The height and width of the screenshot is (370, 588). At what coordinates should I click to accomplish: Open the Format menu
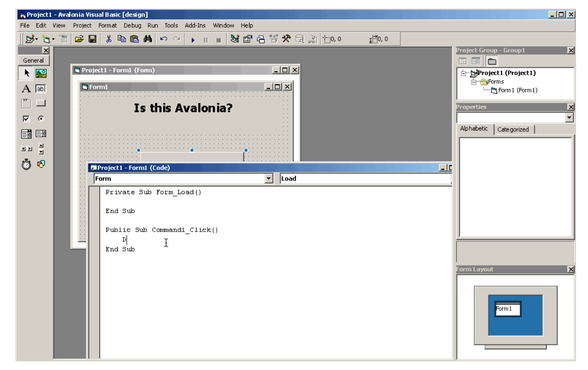(x=107, y=26)
